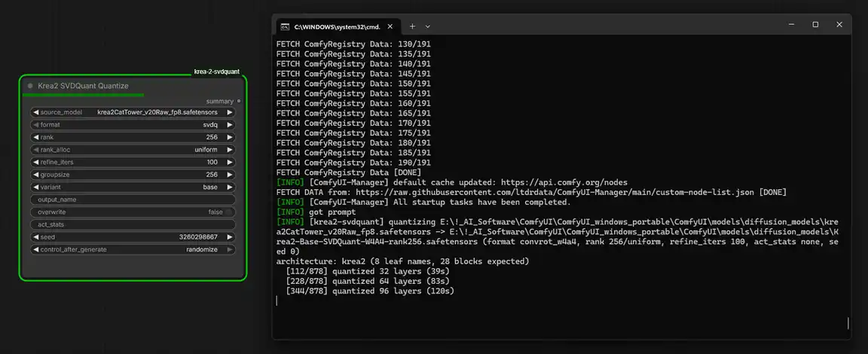Click left arrow on control_after_generate widget
The width and height of the screenshot is (868, 354).
36,249
